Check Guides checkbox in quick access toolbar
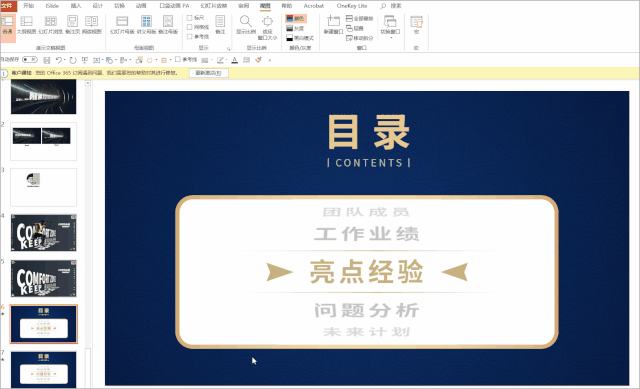640x389 pixels. pos(178,60)
